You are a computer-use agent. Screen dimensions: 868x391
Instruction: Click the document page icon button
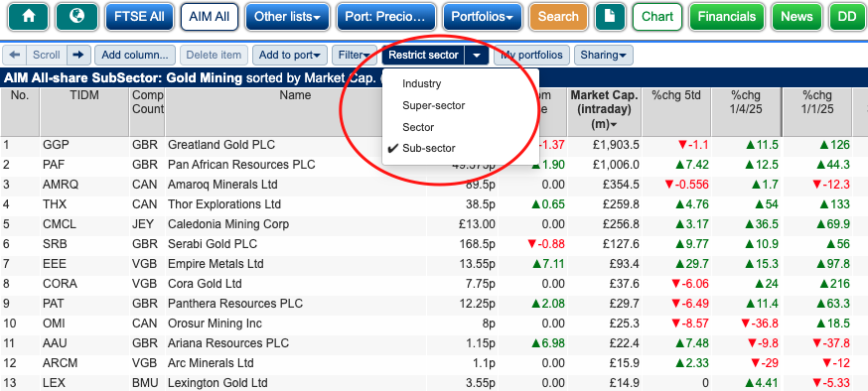(610, 17)
